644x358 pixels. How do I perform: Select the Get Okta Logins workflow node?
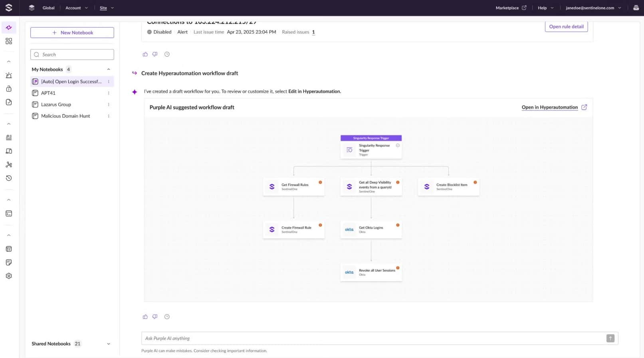371,230
